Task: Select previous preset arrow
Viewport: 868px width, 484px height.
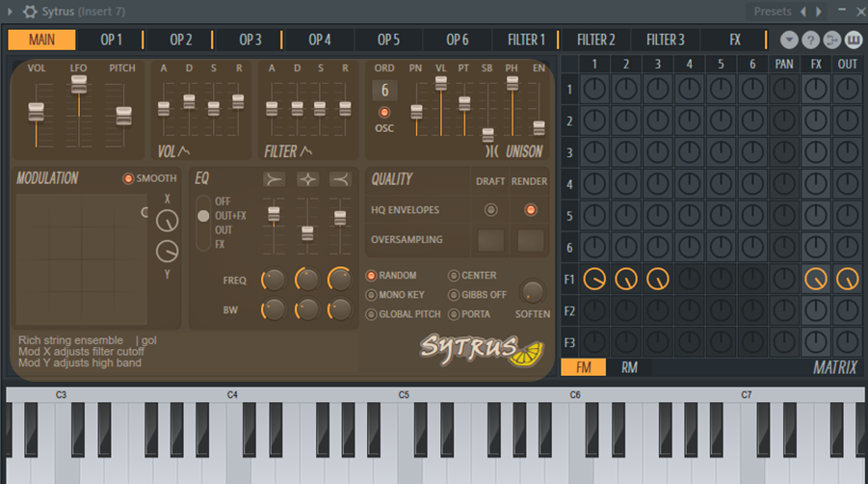Action: [x=802, y=11]
